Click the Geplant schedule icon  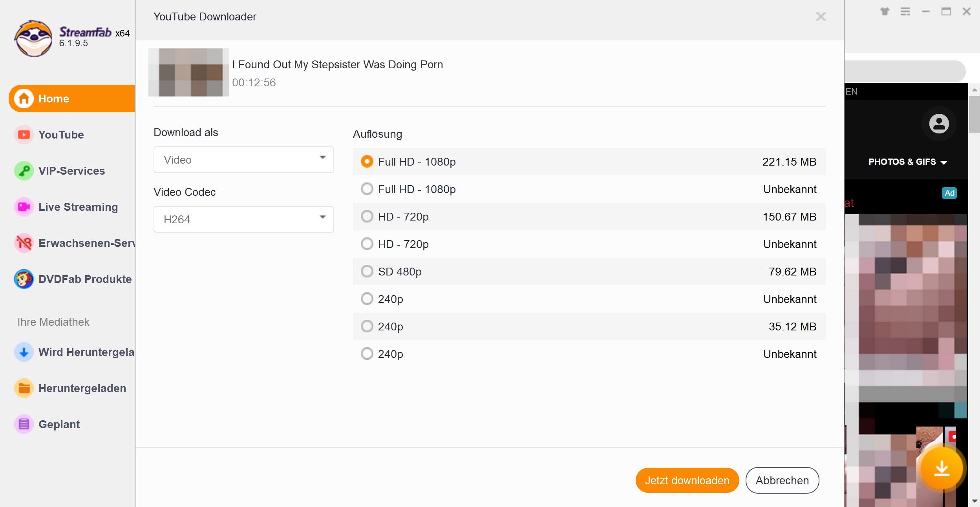click(24, 424)
